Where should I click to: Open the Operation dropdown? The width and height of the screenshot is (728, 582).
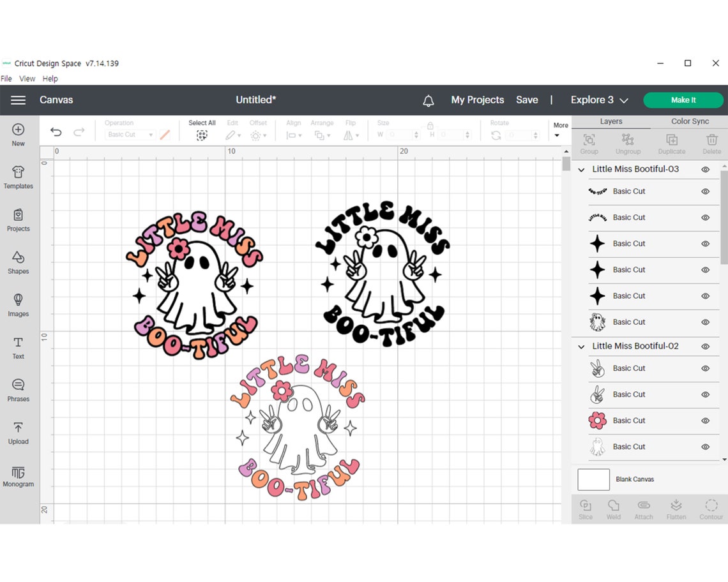coord(130,135)
